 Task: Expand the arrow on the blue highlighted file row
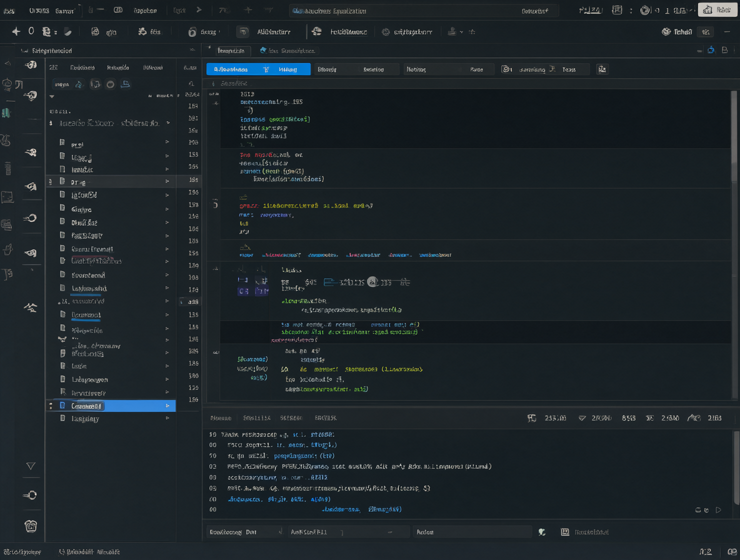(167, 406)
